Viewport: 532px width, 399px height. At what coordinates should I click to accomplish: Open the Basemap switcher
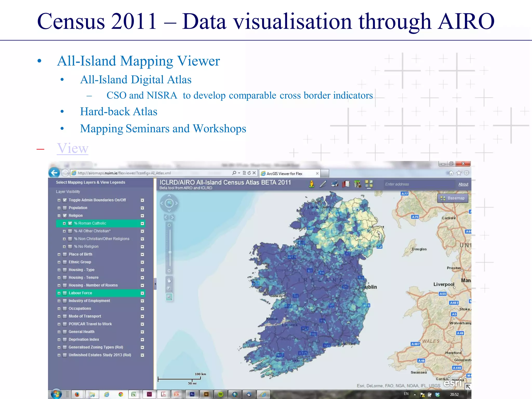(453, 198)
